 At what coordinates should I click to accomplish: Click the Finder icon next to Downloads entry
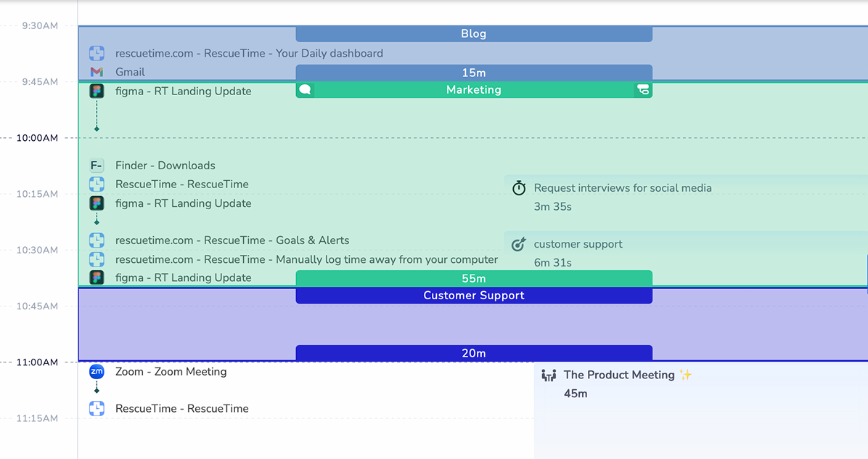click(x=97, y=165)
